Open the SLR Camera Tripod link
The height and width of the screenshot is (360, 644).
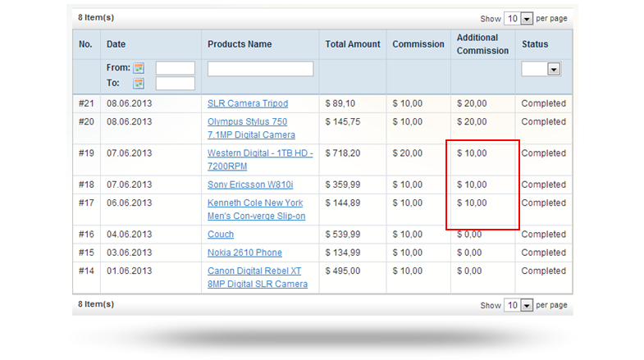pos(248,103)
